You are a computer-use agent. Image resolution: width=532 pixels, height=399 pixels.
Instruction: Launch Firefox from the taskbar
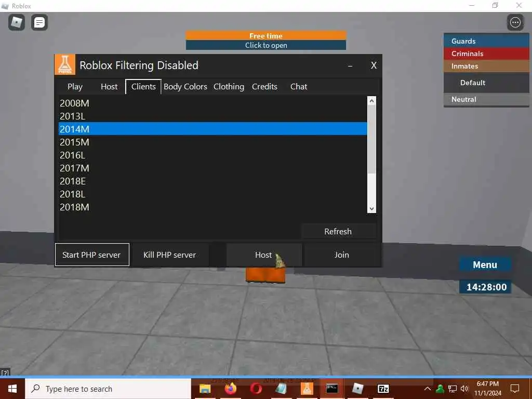point(230,389)
